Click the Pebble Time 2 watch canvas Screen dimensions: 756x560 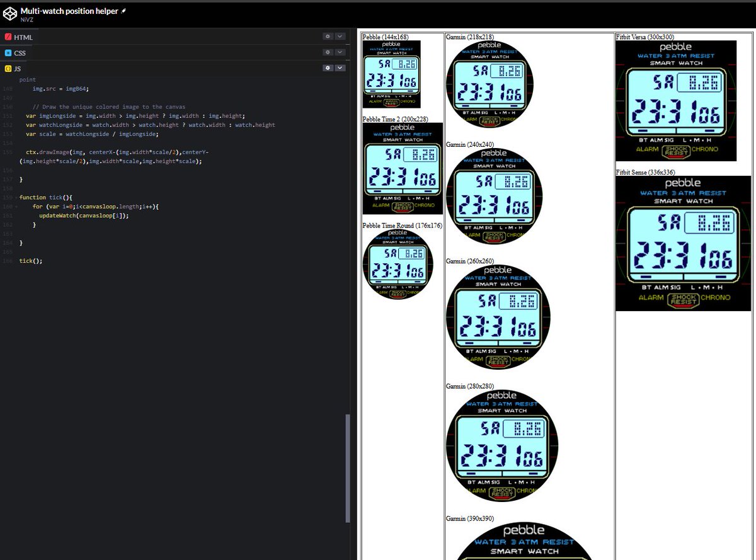[403, 169]
